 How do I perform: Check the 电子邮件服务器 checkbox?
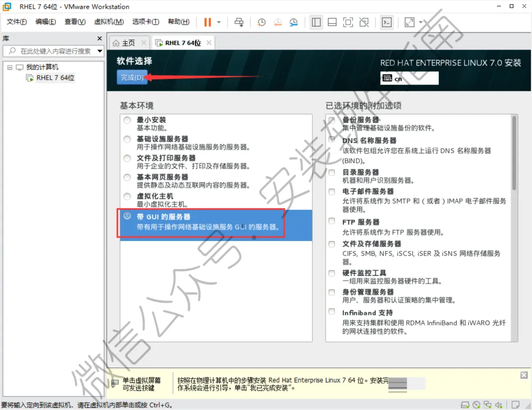pos(332,191)
